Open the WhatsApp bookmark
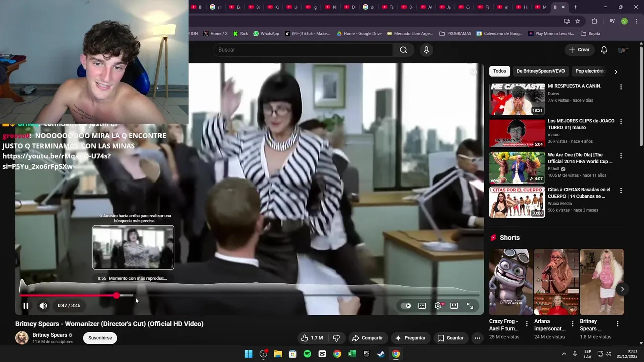The height and width of the screenshot is (362, 644). point(266,33)
